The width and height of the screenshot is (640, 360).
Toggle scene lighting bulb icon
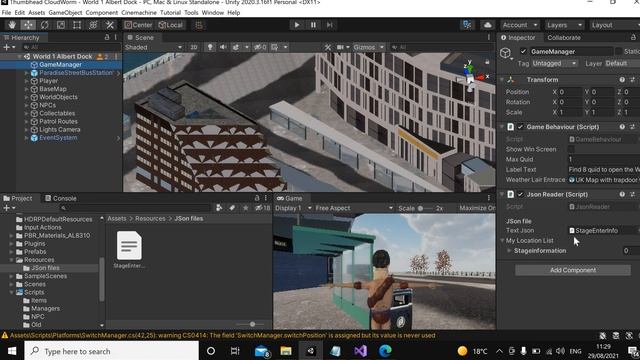[x=210, y=47]
